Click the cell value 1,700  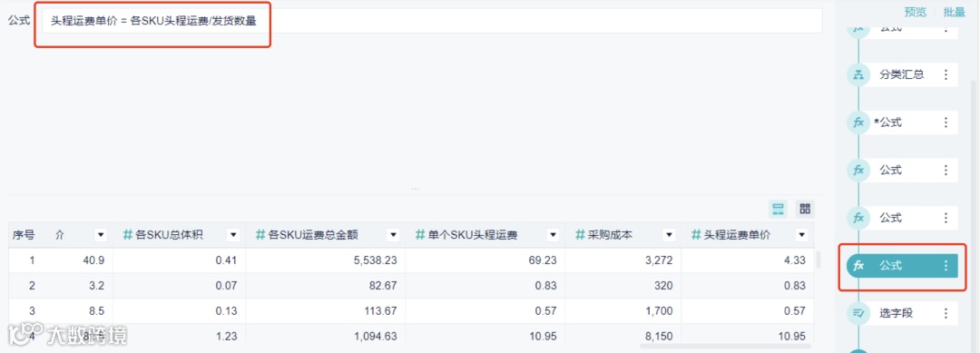tap(660, 311)
